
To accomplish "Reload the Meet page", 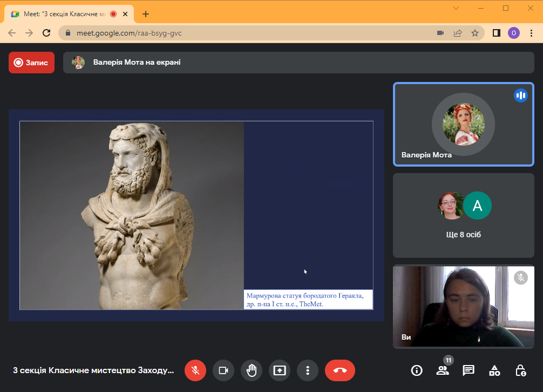I will pos(46,33).
